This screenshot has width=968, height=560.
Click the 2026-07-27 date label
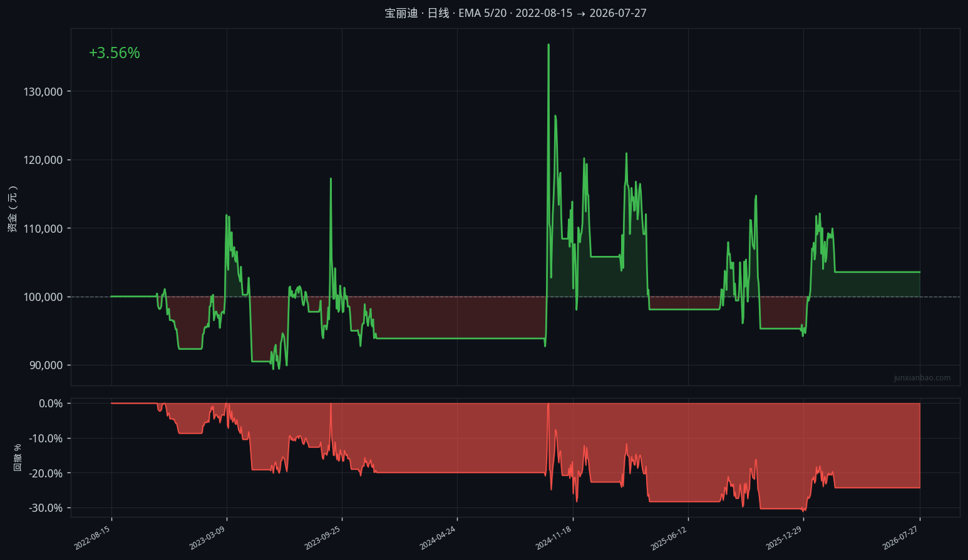coord(900,538)
